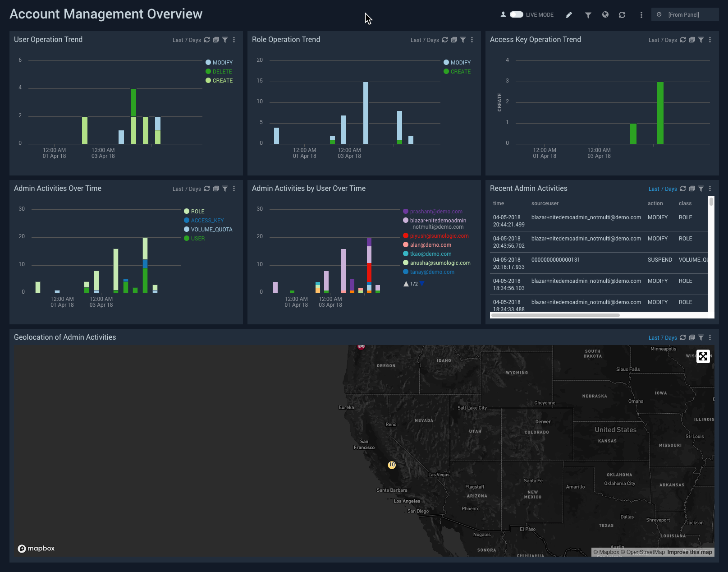Refresh the whole dashboard from top toolbar
The image size is (728, 572).
click(622, 15)
